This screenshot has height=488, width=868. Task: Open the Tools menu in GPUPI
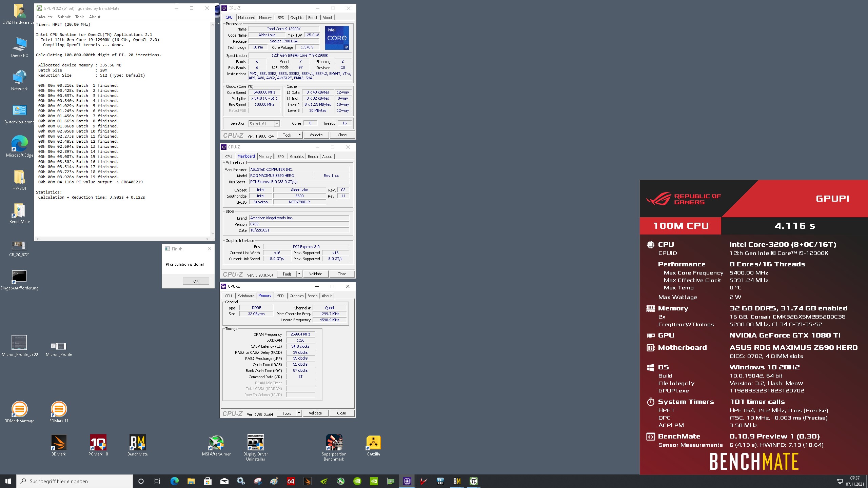(x=80, y=17)
